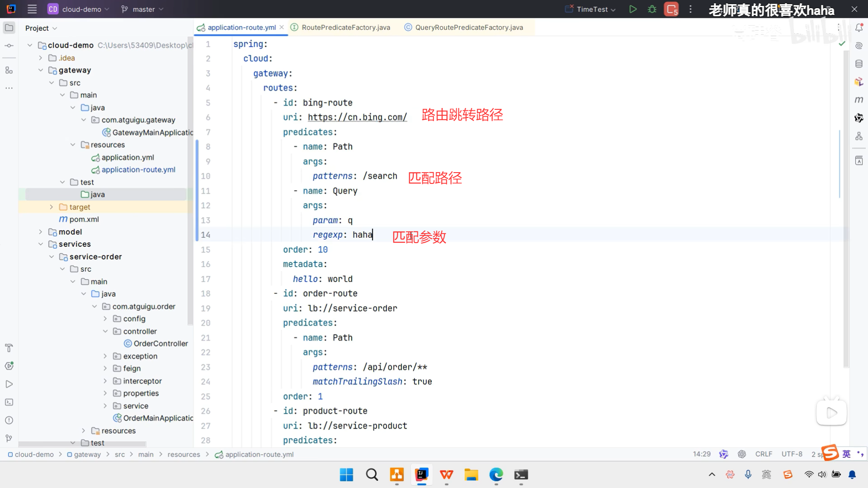Click the editor vertical scrollbar

[846, 203]
